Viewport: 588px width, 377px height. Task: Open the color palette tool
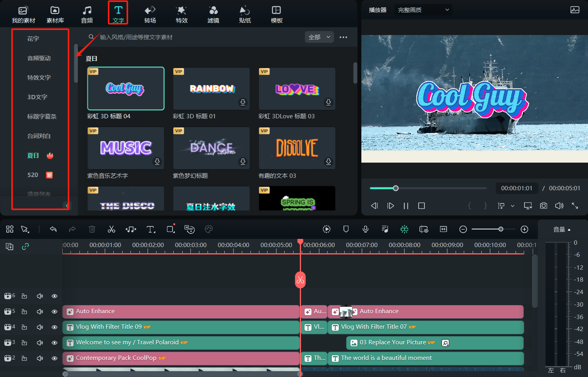click(x=209, y=229)
